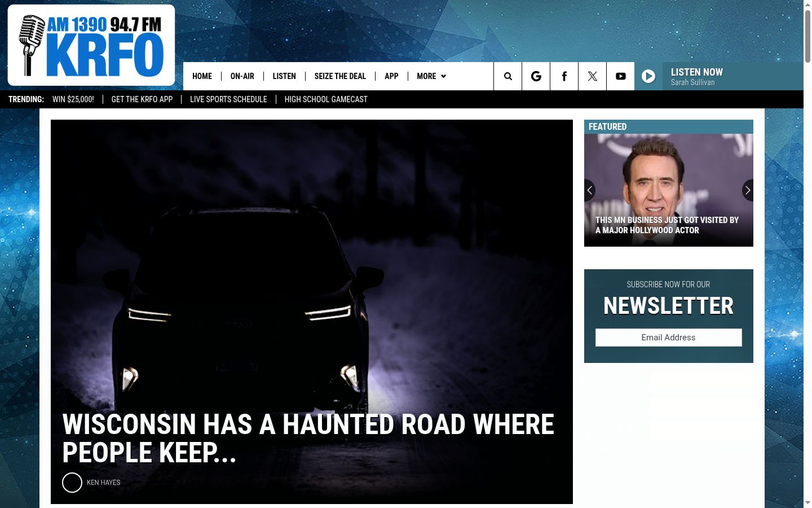Click the Subscribe Now For Our text

pyautogui.click(x=668, y=284)
